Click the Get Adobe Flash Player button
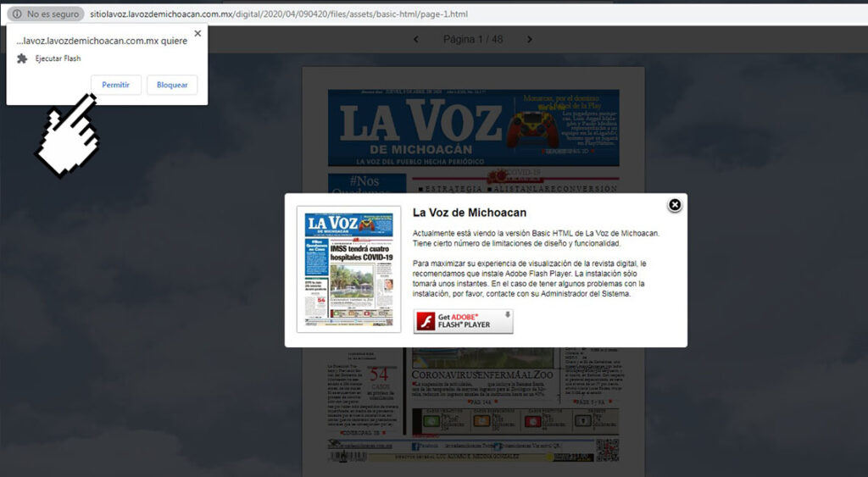 pos(463,321)
